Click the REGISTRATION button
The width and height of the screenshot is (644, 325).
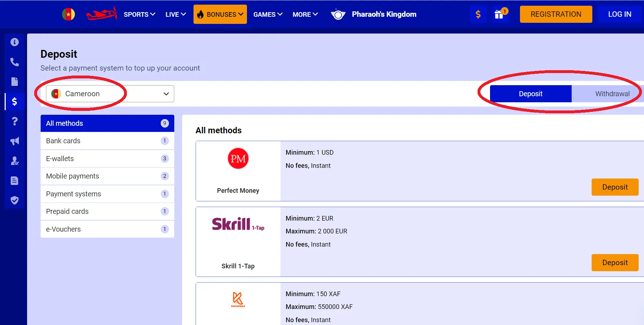(x=556, y=14)
